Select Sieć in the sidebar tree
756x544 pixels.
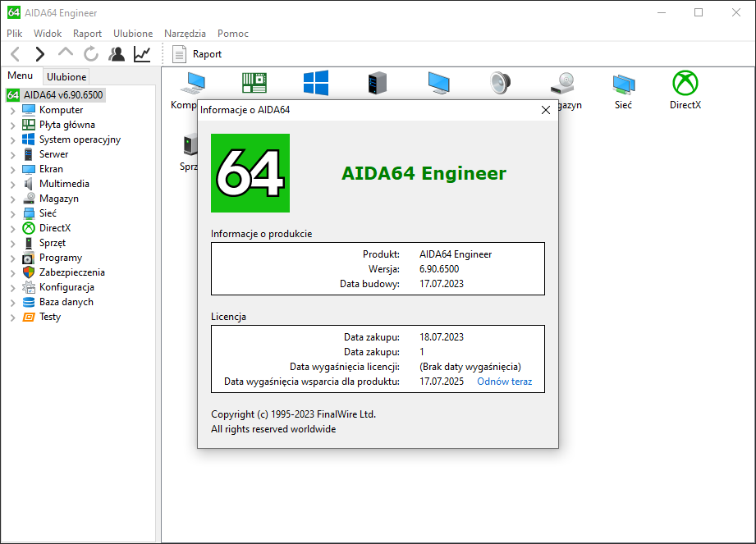click(x=48, y=213)
